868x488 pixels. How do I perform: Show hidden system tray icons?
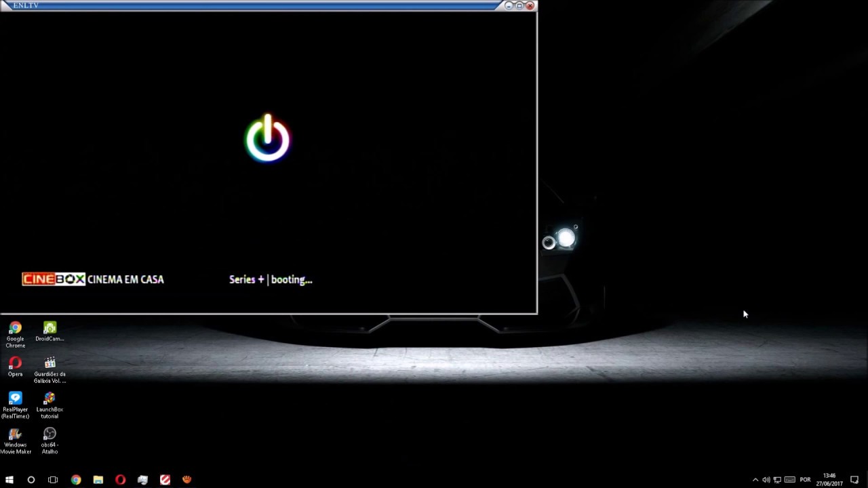pyautogui.click(x=755, y=480)
